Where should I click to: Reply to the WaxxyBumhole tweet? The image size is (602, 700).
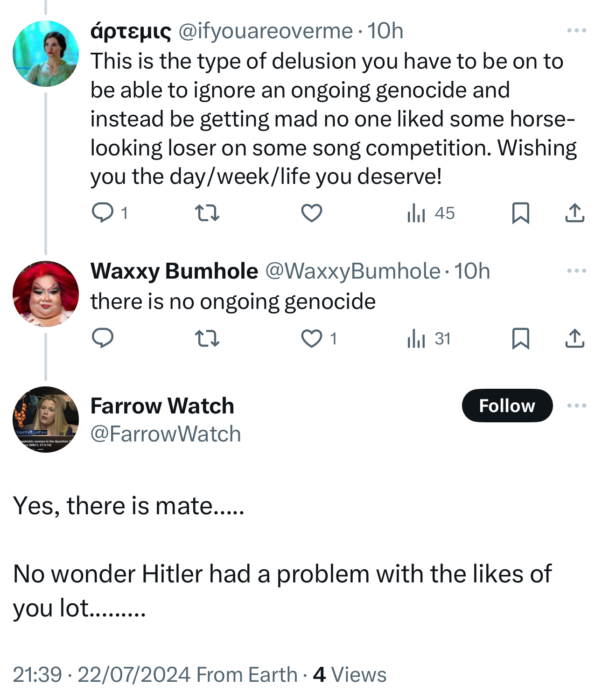[x=102, y=338]
